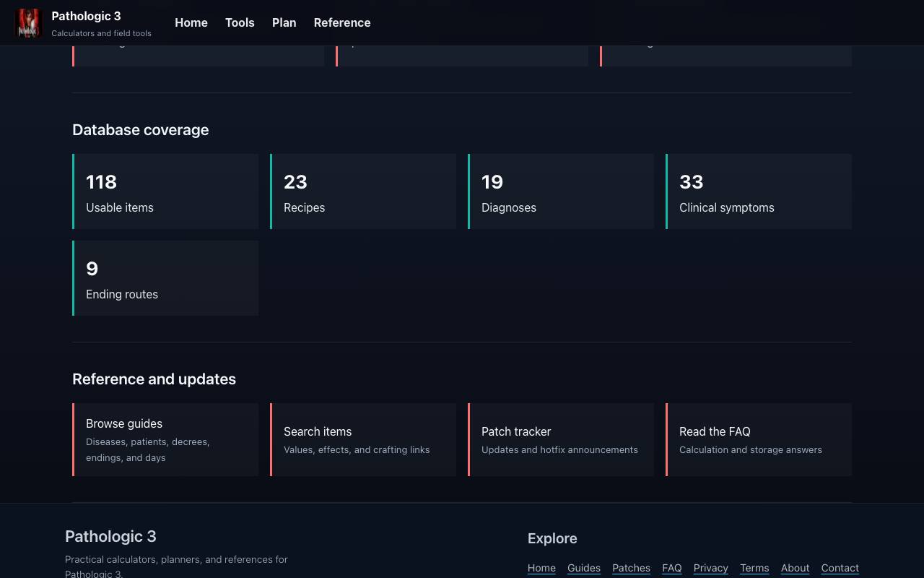This screenshot has height=578, width=924.
Task: Click the footer Privacy link
Action: (711, 568)
